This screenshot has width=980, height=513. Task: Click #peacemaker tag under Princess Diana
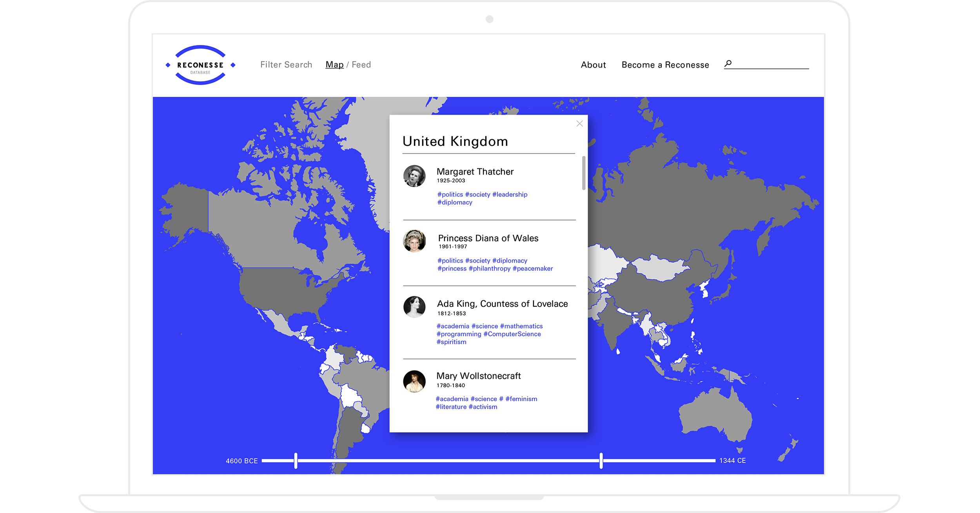[x=533, y=268]
